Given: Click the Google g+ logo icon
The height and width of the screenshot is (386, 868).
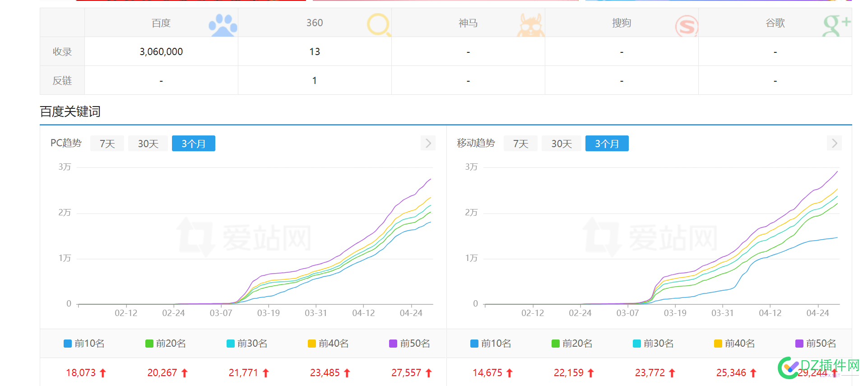Looking at the screenshot, I should click(x=836, y=25).
